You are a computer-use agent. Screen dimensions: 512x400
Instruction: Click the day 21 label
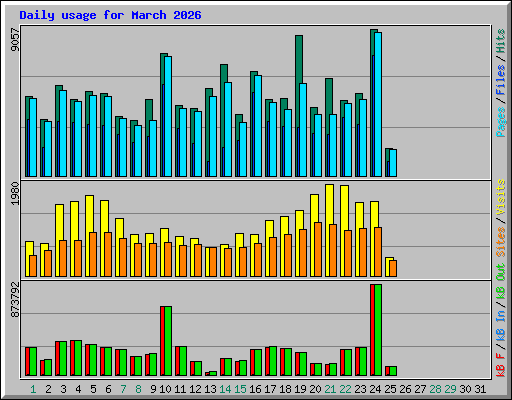[x=330, y=389]
